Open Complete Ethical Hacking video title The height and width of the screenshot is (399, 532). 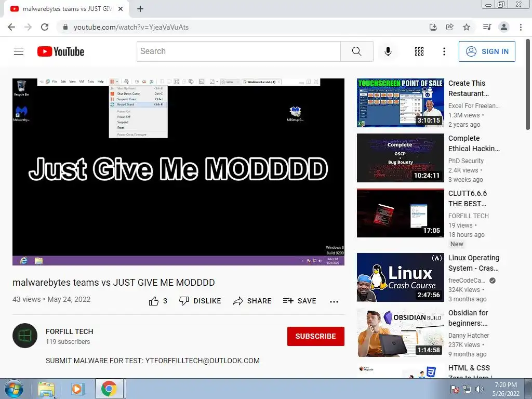point(474,143)
